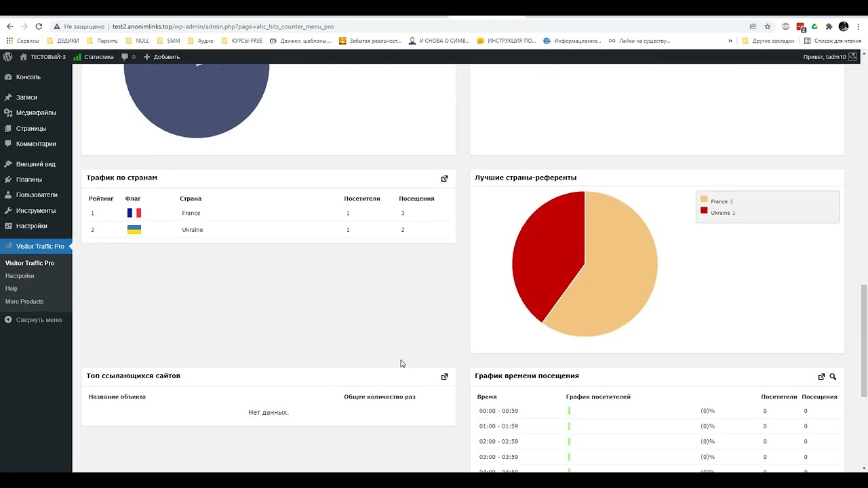Open Другие закладки folder
Viewport: 868px width, 488px height.
pos(768,41)
